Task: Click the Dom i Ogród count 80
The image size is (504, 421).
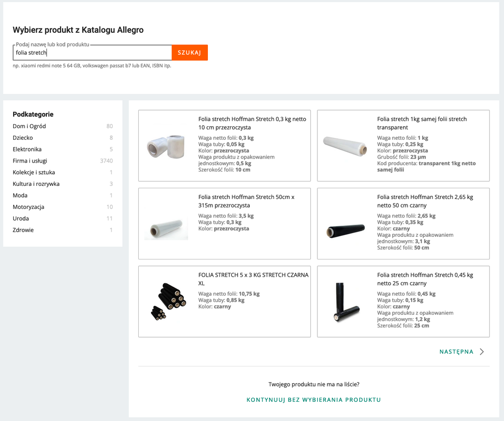Action: [x=109, y=126]
